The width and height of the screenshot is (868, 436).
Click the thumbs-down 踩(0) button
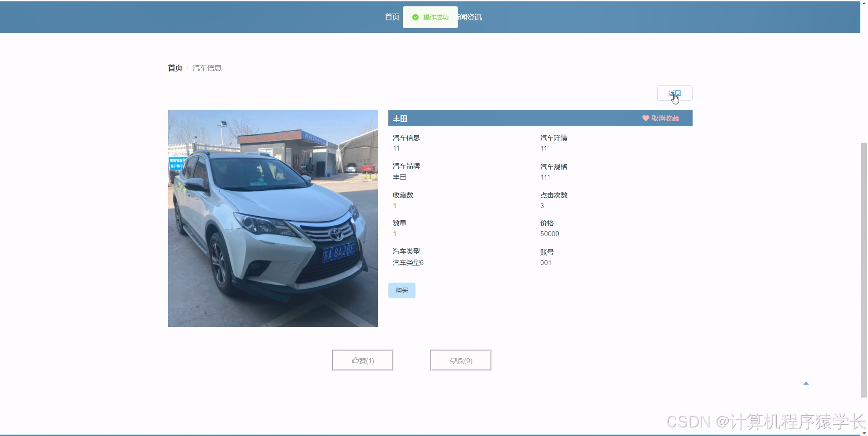[461, 360]
